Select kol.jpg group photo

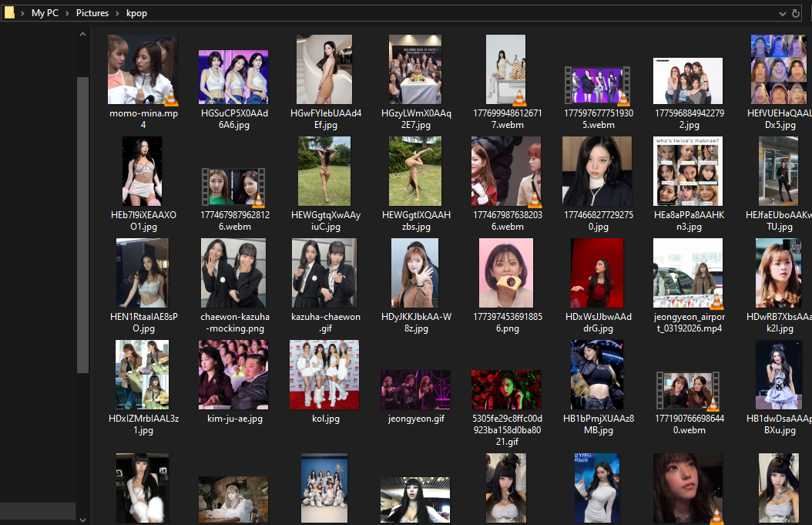(324, 375)
